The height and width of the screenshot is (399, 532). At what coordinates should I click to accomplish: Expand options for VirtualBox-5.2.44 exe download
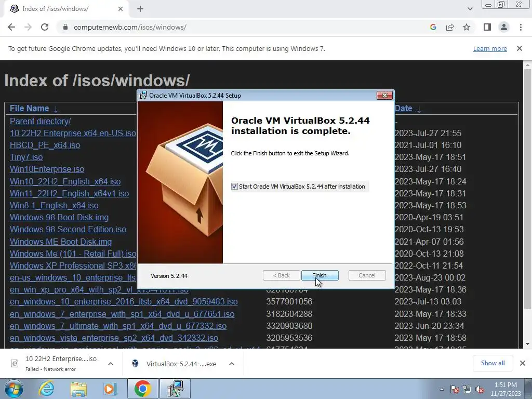(x=232, y=364)
